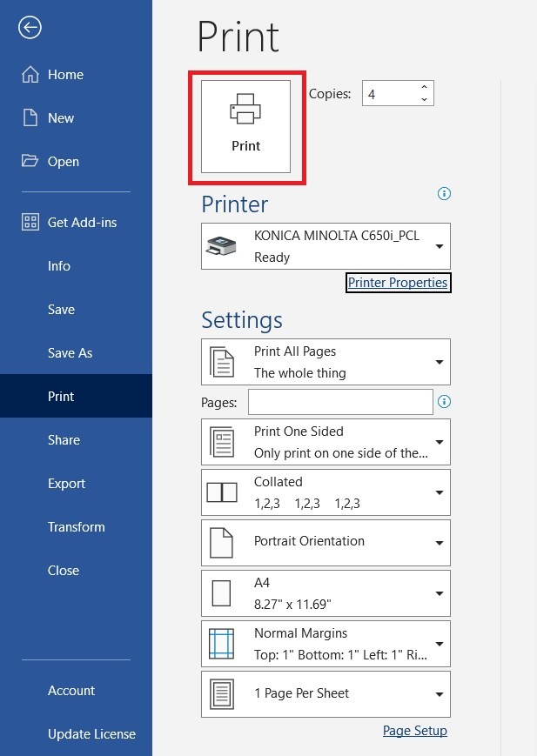
Task: Open the Save As menu item
Action: [70, 353]
